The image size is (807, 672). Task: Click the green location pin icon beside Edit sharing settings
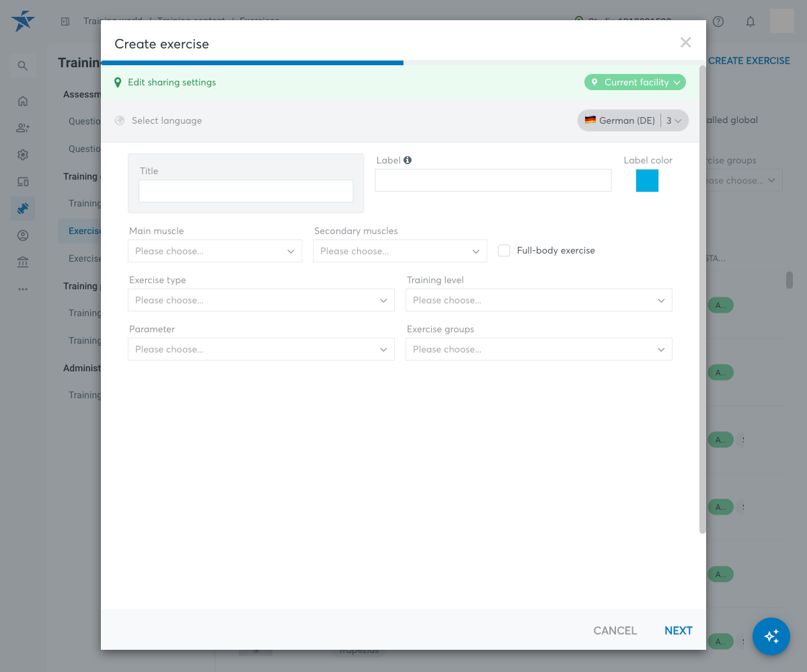tap(118, 83)
